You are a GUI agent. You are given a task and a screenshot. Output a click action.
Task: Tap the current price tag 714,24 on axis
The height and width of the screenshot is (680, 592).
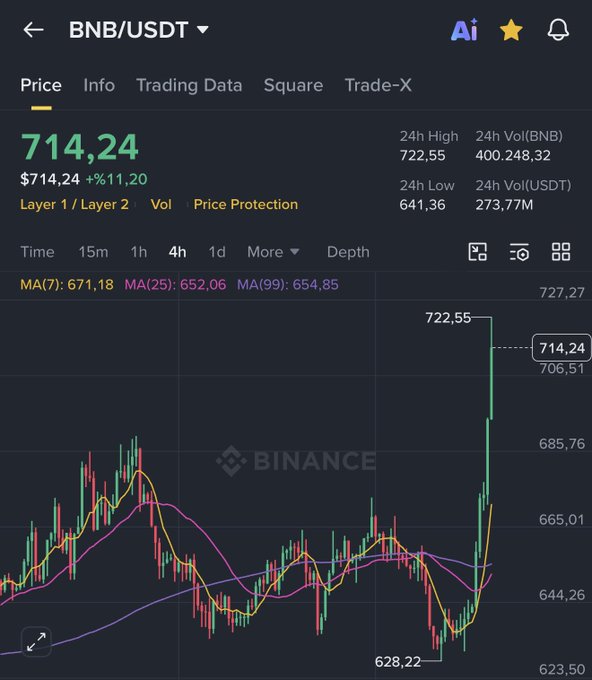pyautogui.click(x=562, y=348)
